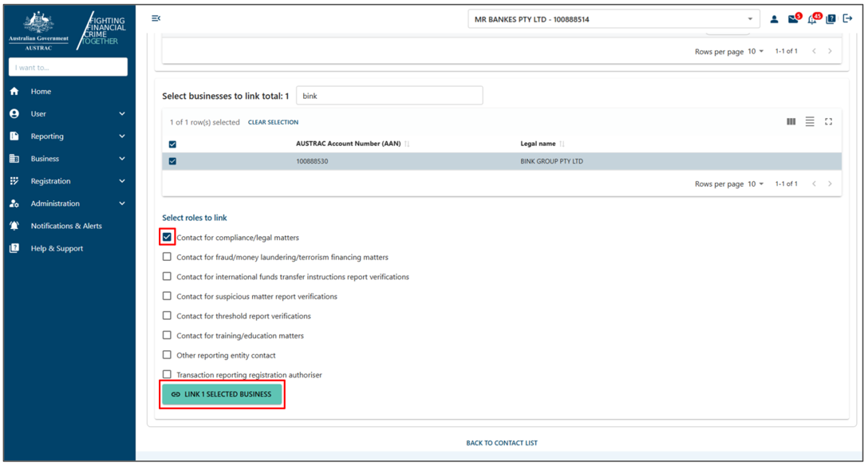Open the messages inbox showing 5 unread
Image resolution: width=868 pixels, height=466 pixels.
(x=792, y=18)
